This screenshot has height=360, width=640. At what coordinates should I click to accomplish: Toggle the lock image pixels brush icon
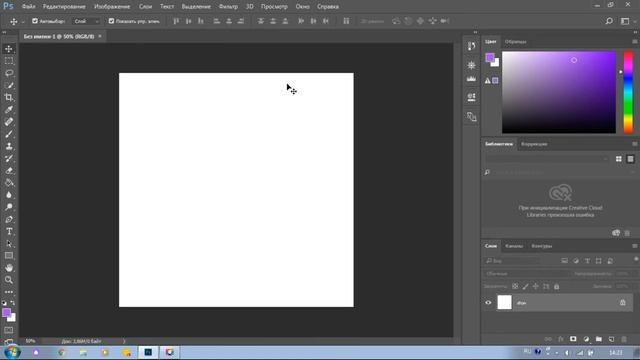click(525, 287)
